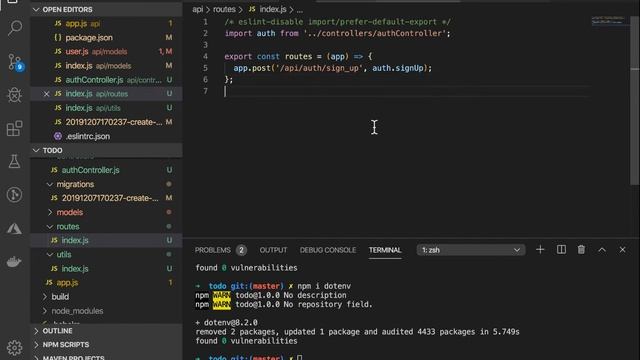Select the TERMINAL tab
640x360 pixels.
385,250
